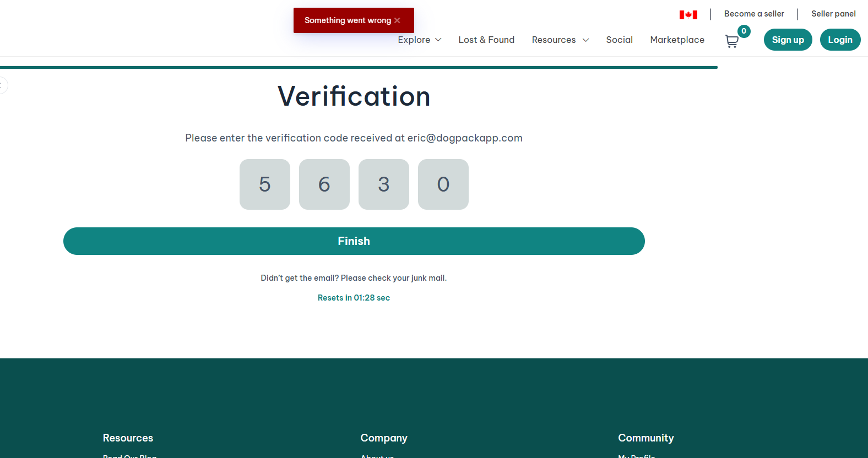
Task: Submit the code with Finish button
Action: [x=354, y=241]
